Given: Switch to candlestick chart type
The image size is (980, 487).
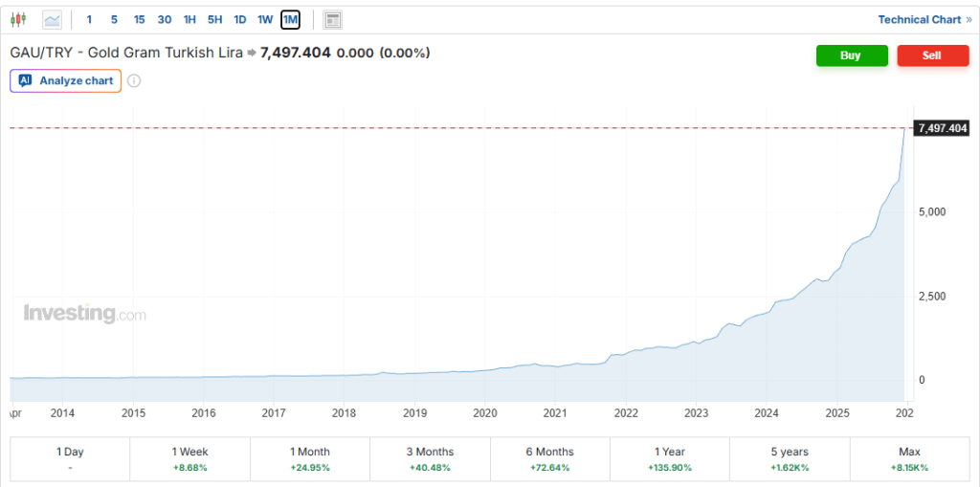Looking at the screenshot, I should [18, 19].
